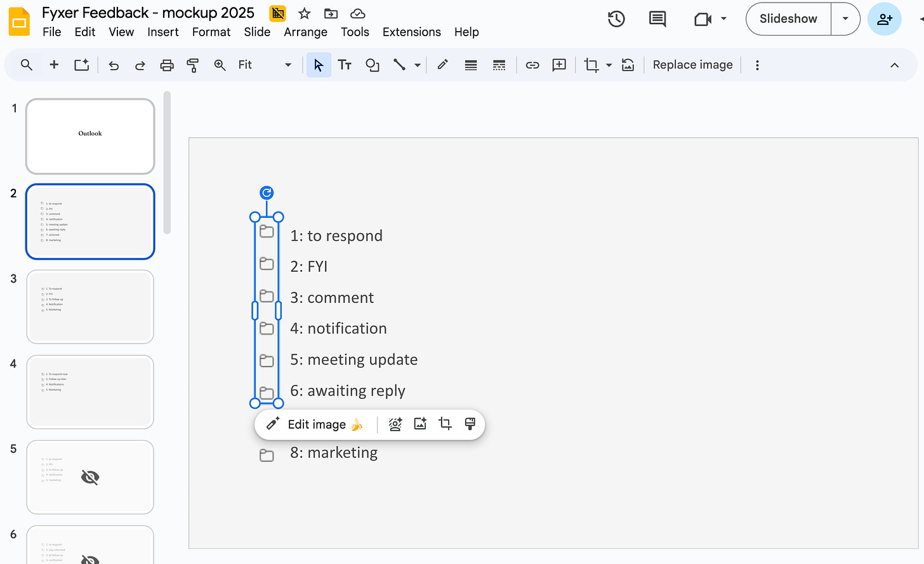Insert slide from template icon

82,65
